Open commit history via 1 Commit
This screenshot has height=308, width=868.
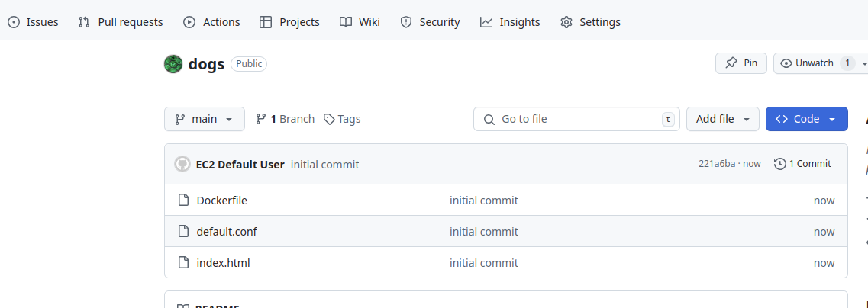tap(802, 164)
